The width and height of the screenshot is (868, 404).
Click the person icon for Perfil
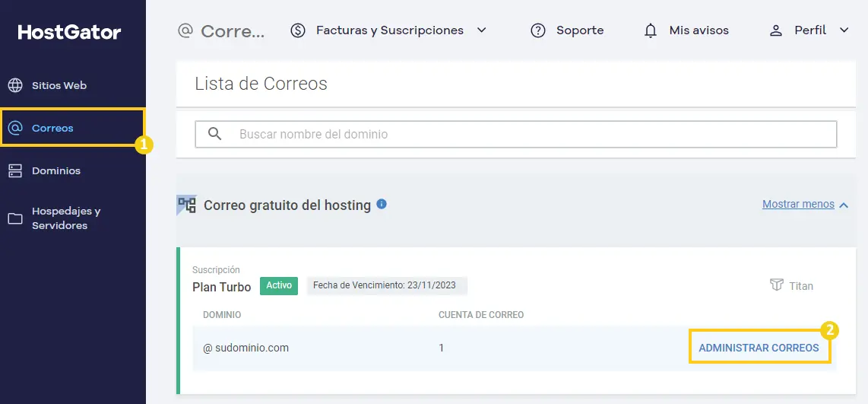pos(776,30)
